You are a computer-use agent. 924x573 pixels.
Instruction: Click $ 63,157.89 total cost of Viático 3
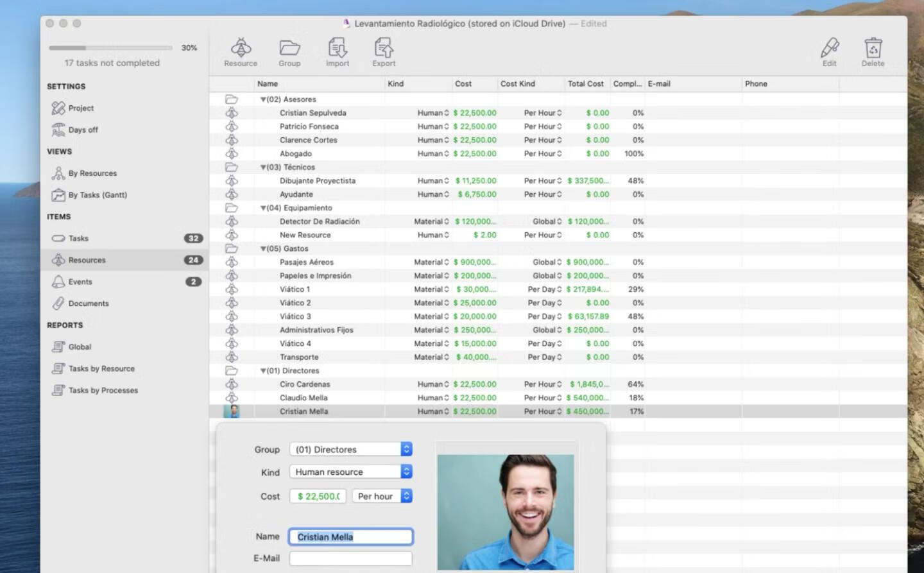pyautogui.click(x=588, y=316)
